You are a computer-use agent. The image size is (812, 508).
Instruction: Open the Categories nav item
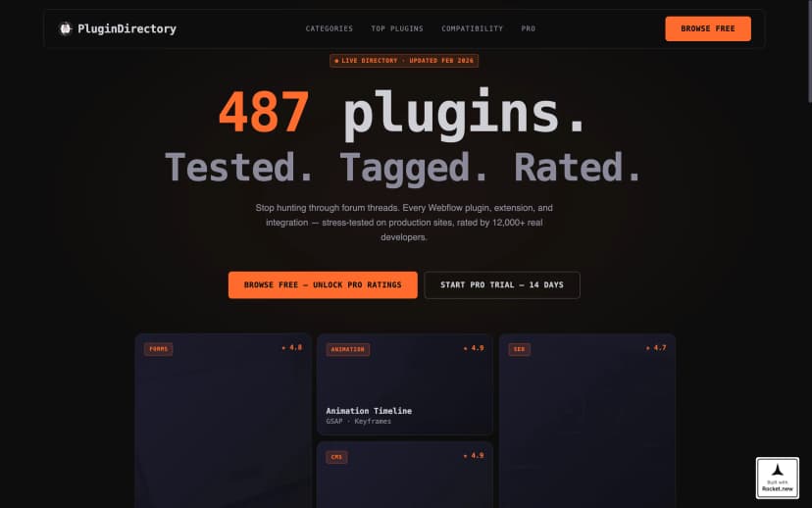tap(330, 28)
